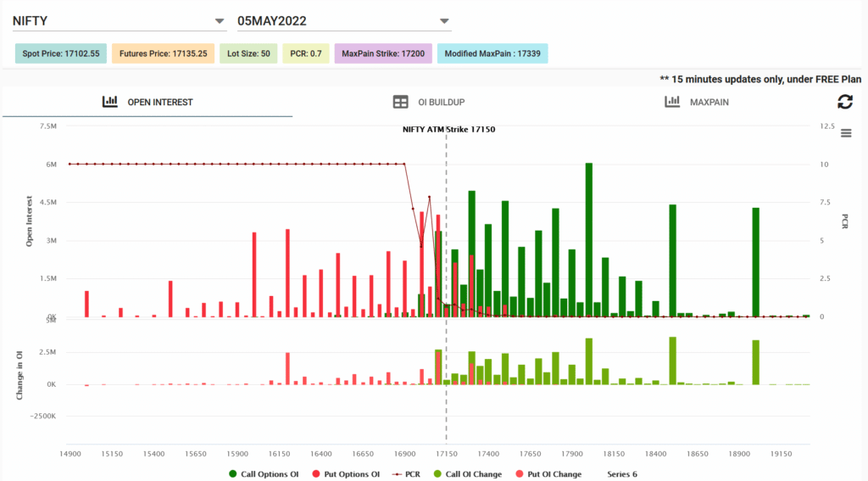This screenshot has height=481, width=868.
Task: Click the 19150 x-axis strike label
Action: pyautogui.click(x=781, y=454)
